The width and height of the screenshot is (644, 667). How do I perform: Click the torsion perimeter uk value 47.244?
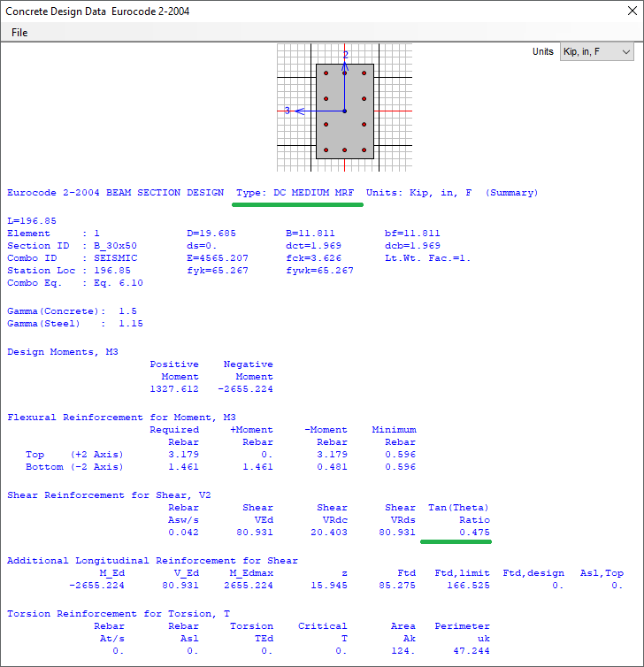pyautogui.click(x=471, y=651)
